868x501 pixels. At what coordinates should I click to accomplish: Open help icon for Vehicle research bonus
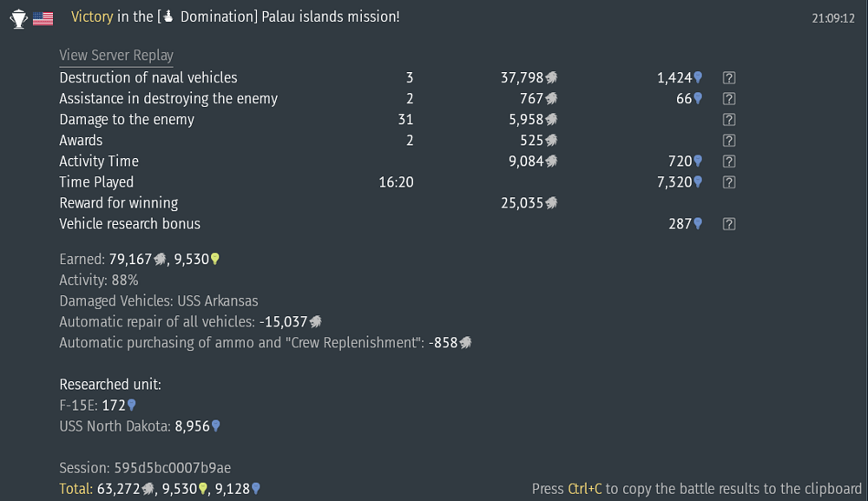[x=729, y=224]
